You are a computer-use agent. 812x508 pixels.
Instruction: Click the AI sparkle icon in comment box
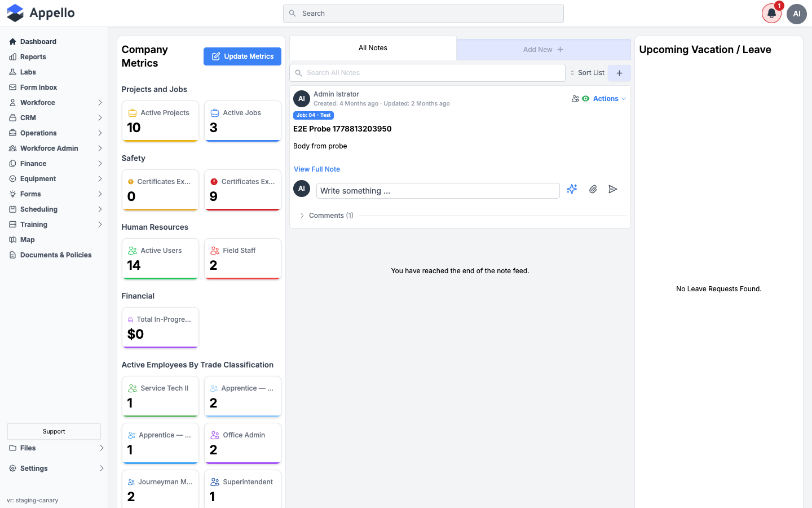click(572, 190)
